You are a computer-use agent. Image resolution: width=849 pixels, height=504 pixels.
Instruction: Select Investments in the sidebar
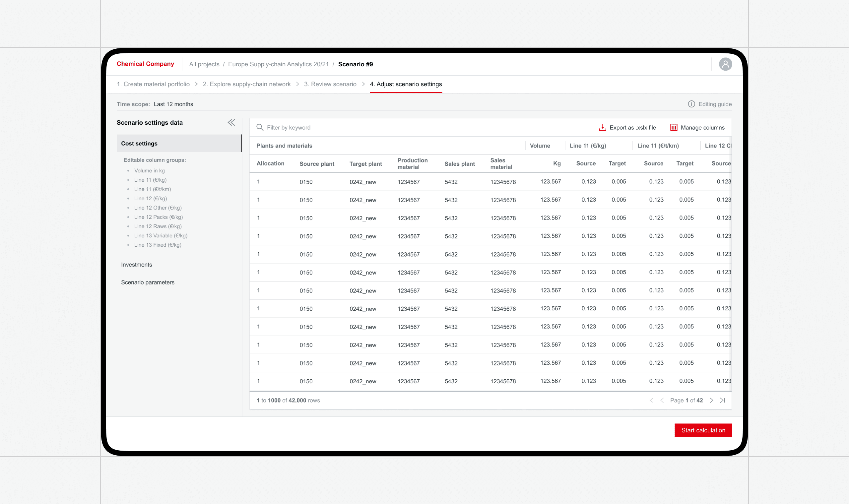pyautogui.click(x=137, y=265)
